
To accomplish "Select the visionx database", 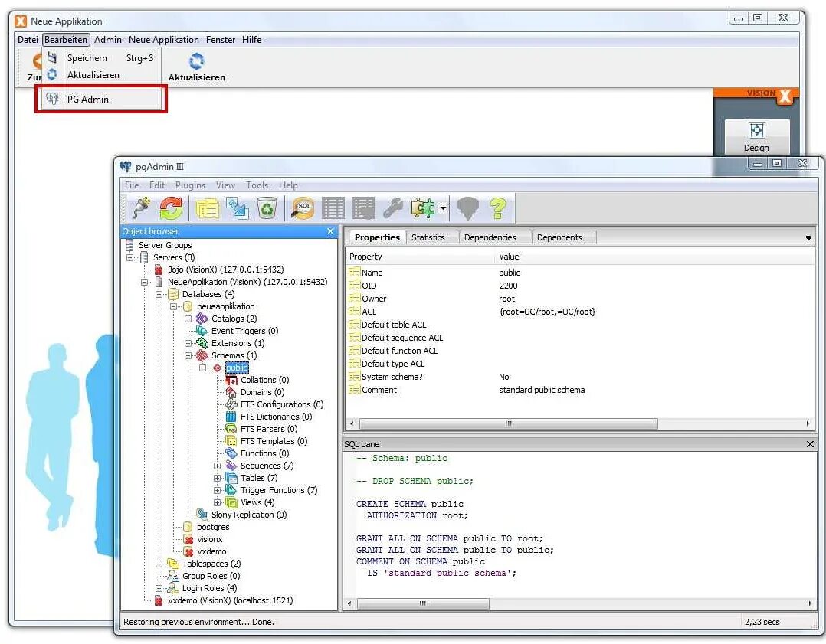I will 210,539.
